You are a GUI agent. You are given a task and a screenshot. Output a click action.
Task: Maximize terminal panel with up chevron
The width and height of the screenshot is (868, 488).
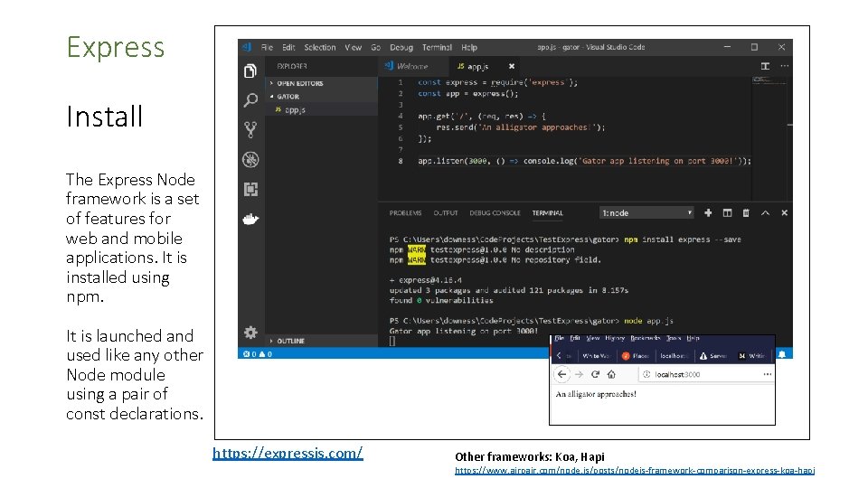[x=765, y=212]
